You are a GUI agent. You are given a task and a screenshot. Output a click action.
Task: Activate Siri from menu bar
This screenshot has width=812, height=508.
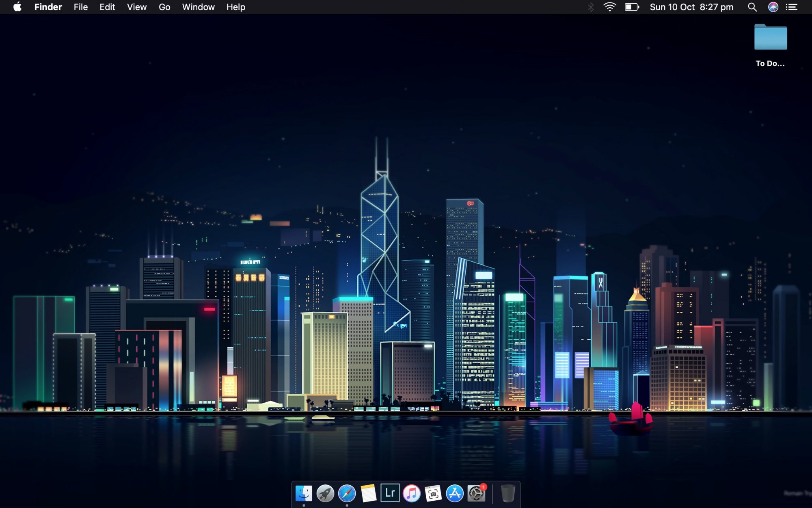pyautogui.click(x=773, y=7)
